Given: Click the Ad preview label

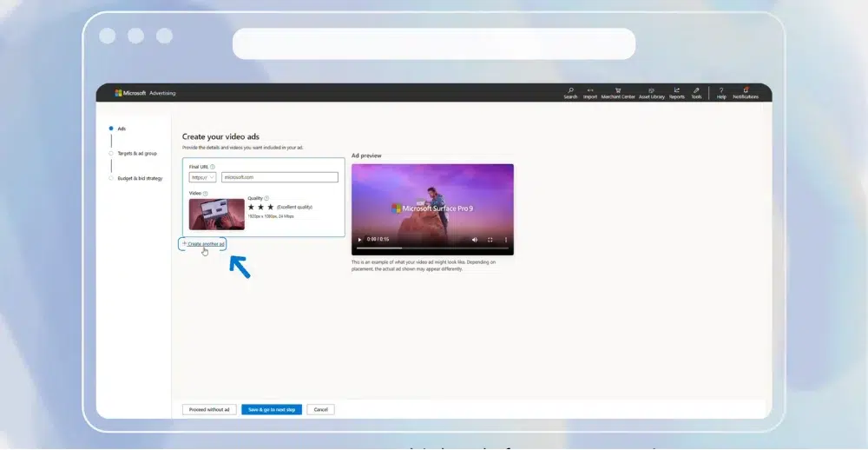Looking at the screenshot, I should tap(366, 156).
